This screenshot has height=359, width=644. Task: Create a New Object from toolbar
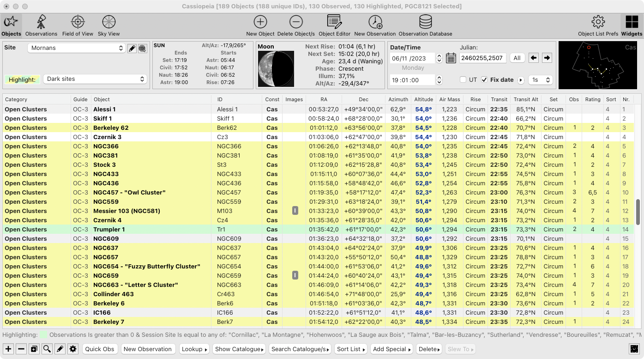260,25
